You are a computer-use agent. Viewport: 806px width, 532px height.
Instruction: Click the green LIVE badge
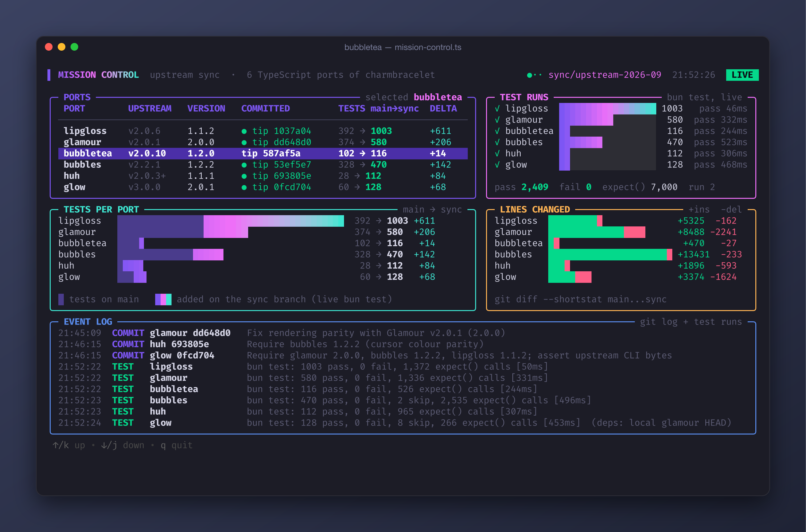[x=742, y=75]
